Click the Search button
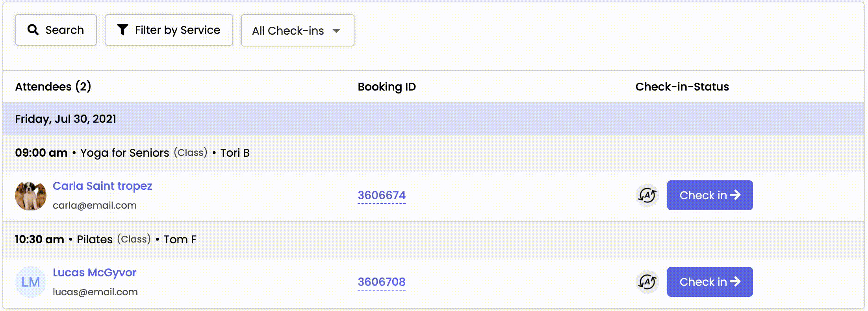Screen dimensions: 868x311 [x=56, y=30]
